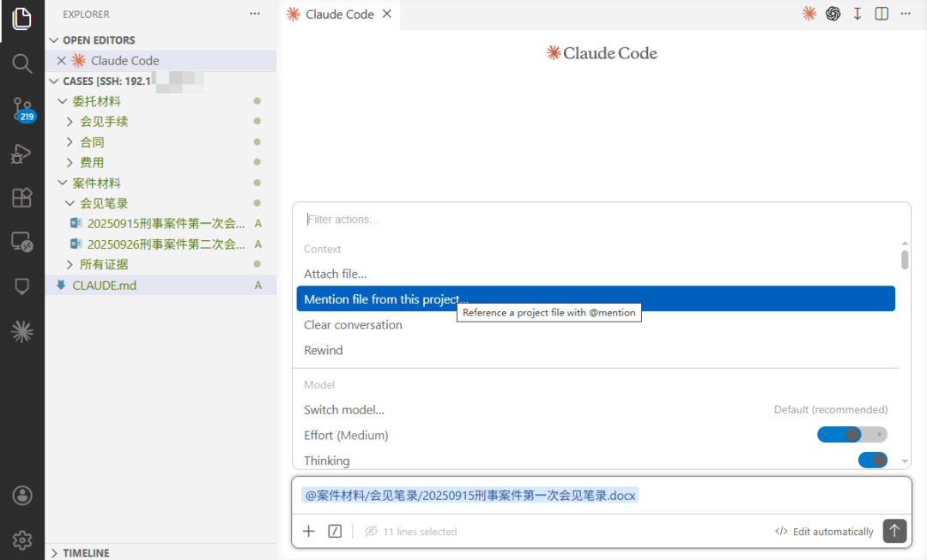Viewport: 927px width, 560px height.
Task: Close the Claude Code editor tab
Action: coord(387,14)
